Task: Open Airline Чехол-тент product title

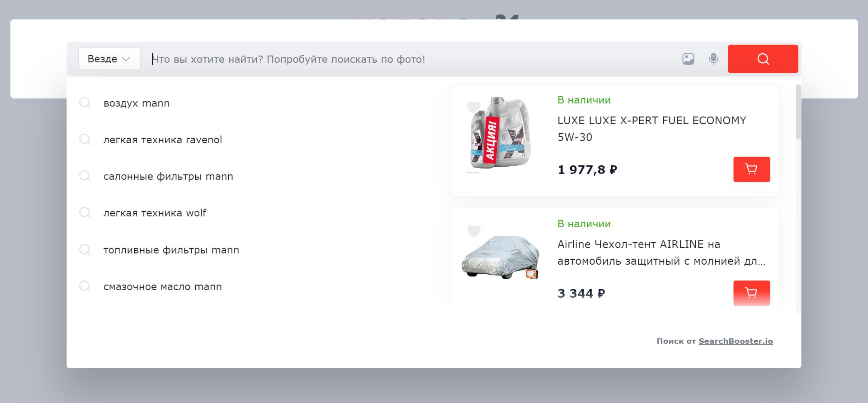Action: tap(661, 253)
